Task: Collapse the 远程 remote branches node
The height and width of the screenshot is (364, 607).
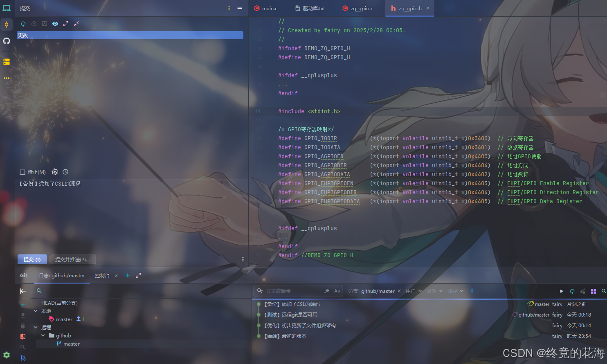Action: (x=36, y=327)
